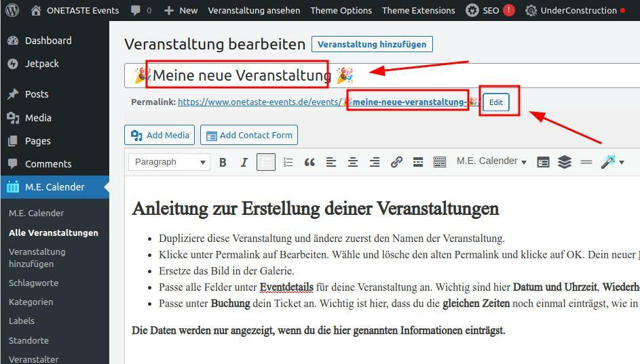This screenshot has height=364, width=640.
Task: Open the magic wand dropdown arrow
Action: [621, 162]
